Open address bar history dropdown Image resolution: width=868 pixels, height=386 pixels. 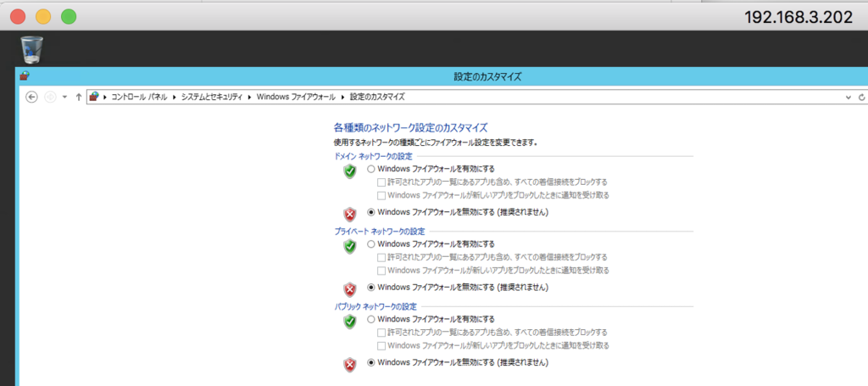coord(849,97)
